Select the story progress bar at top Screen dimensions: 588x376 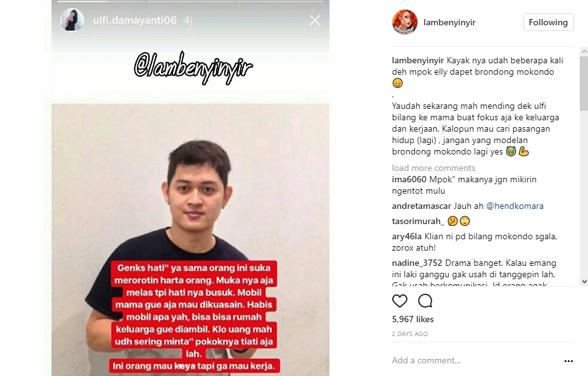pyautogui.click(x=191, y=1)
